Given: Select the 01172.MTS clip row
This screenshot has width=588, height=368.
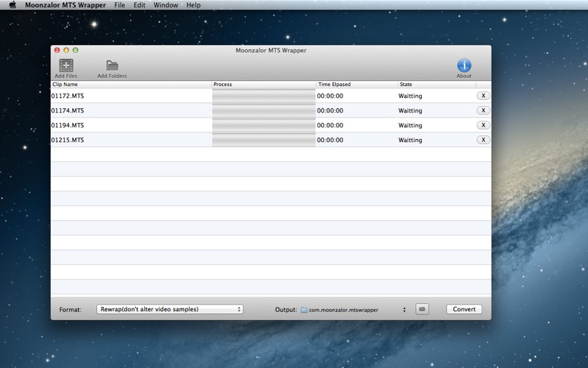Looking at the screenshot, I should point(270,96).
